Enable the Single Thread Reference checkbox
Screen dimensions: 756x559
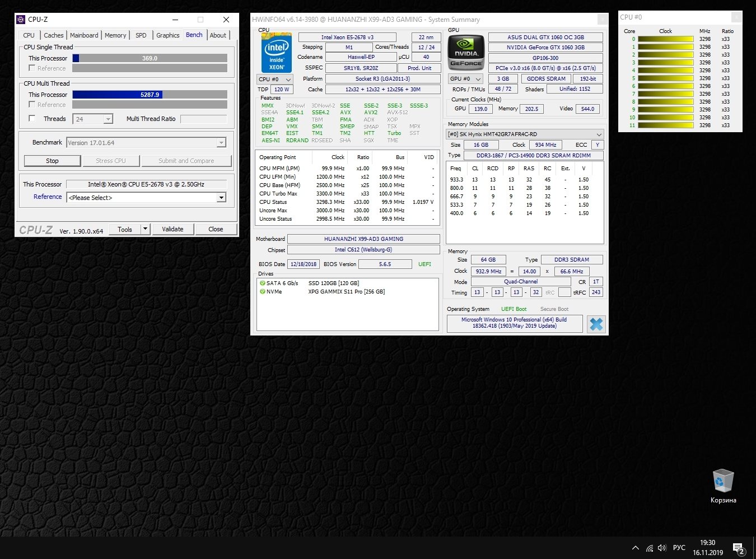coord(32,68)
